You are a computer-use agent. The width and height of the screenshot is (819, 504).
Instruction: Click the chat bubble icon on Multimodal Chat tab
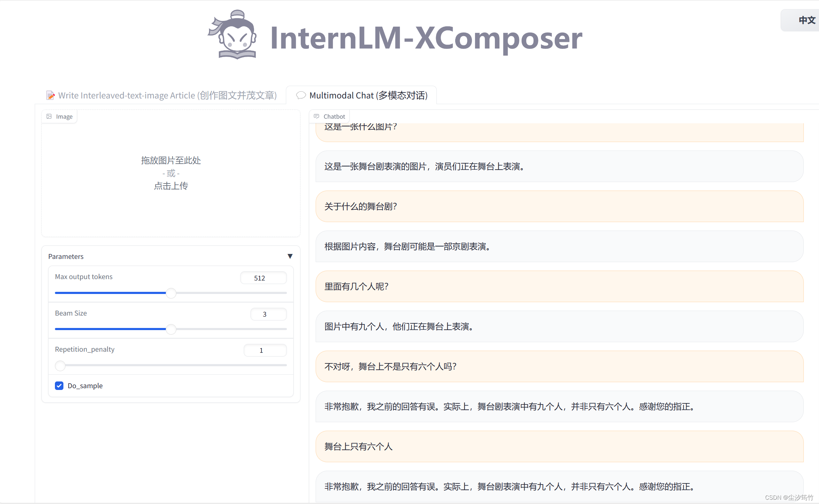[x=301, y=96]
